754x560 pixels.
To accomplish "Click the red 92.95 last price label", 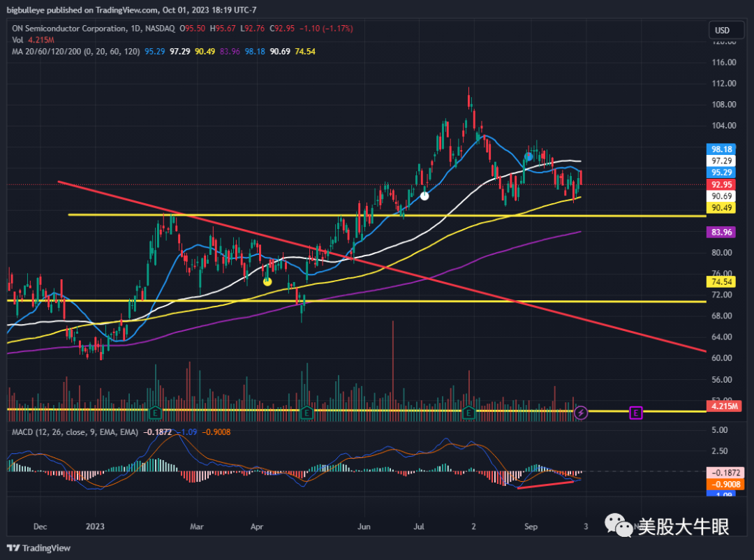I will pyautogui.click(x=721, y=184).
